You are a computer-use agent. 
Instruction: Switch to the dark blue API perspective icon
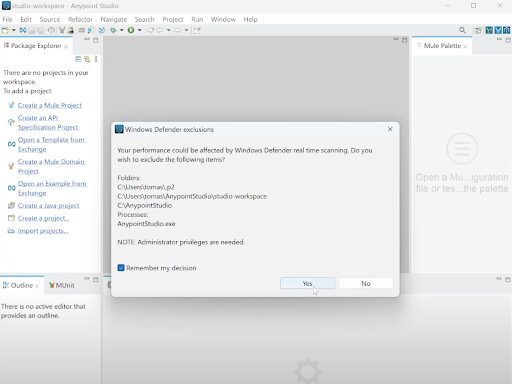click(507, 30)
